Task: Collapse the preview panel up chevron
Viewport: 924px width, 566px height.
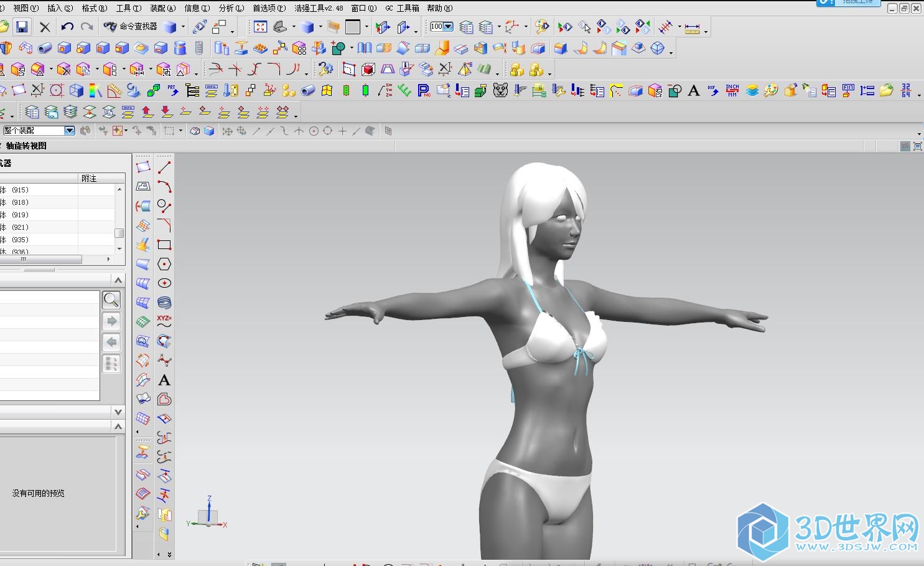Action: [118, 427]
